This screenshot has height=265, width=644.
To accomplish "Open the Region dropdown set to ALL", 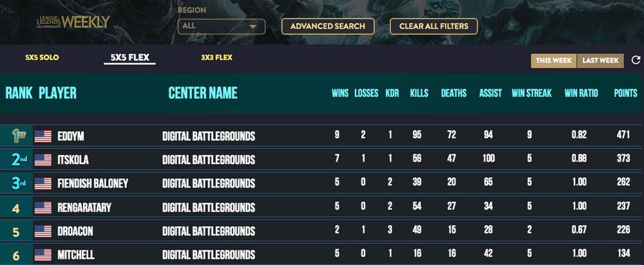I will point(222,26).
